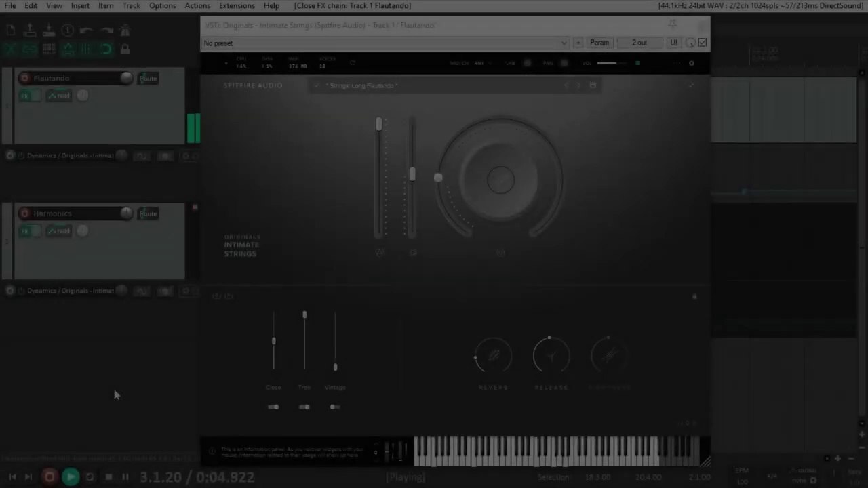
Task: Click the Undo toolbar icon
Action: (x=87, y=30)
